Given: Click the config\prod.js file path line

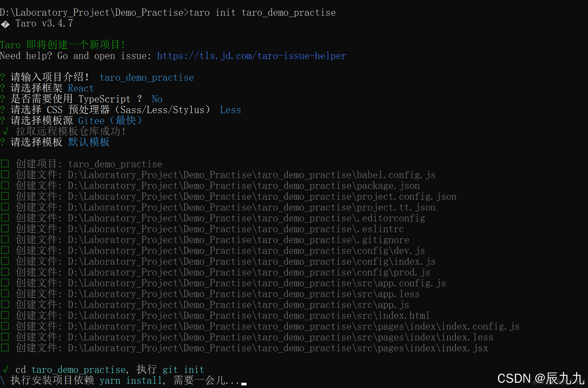Looking at the screenshot, I should pyautogui.click(x=223, y=272).
